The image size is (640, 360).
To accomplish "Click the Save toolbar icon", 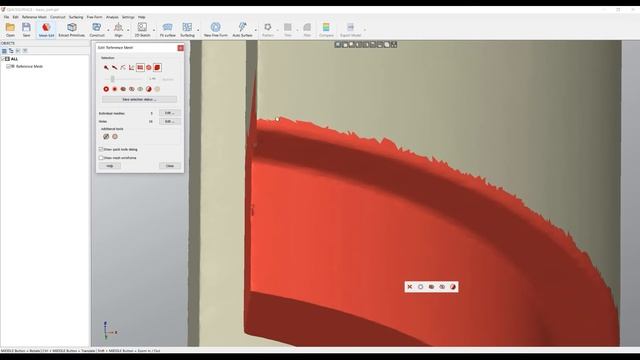I will click(x=26, y=27).
